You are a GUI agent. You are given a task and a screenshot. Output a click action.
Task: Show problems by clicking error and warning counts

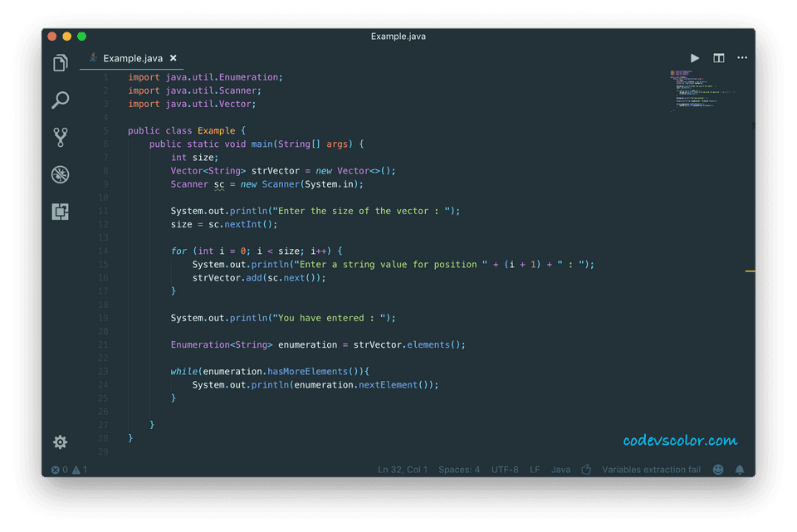click(x=69, y=469)
